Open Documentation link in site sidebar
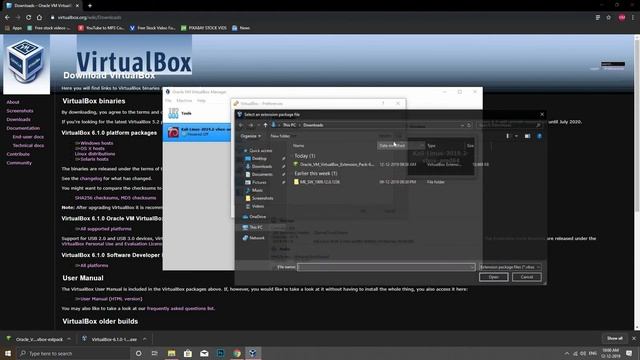 pyautogui.click(x=23, y=128)
